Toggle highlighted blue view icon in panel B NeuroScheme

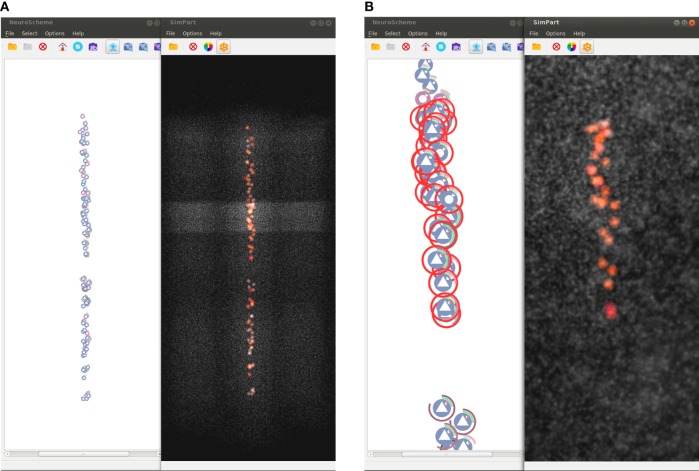click(x=476, y=47)
